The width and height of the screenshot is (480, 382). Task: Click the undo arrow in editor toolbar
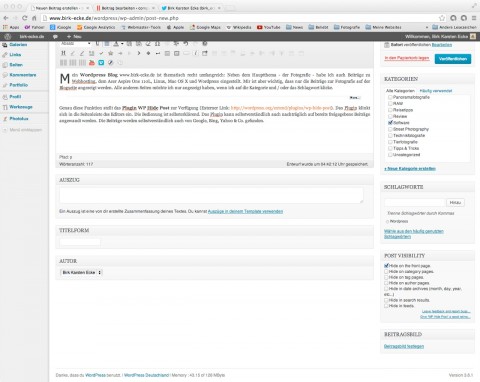coord(186,44)
